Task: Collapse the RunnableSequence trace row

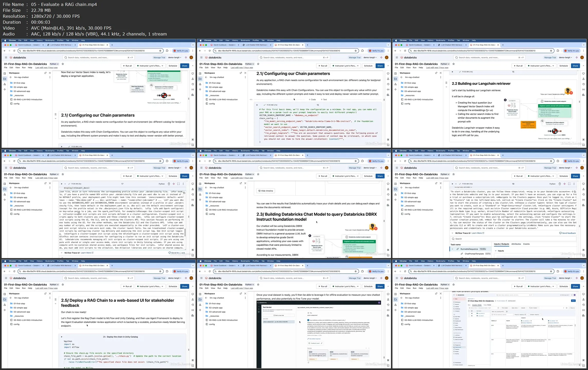Action: (453, 249)
